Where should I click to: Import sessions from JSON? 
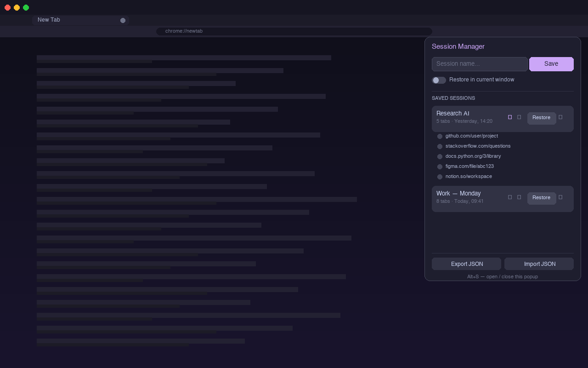coord(539,264)
